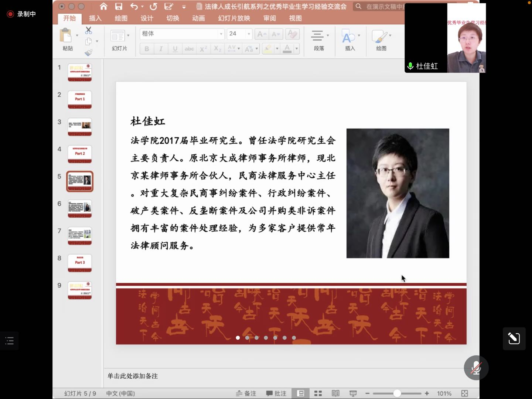The width and height of the screenshot is (532, 399).
Task: Click the Undo arrow icon
Action: pyautogui.click(x=134, y=6)
